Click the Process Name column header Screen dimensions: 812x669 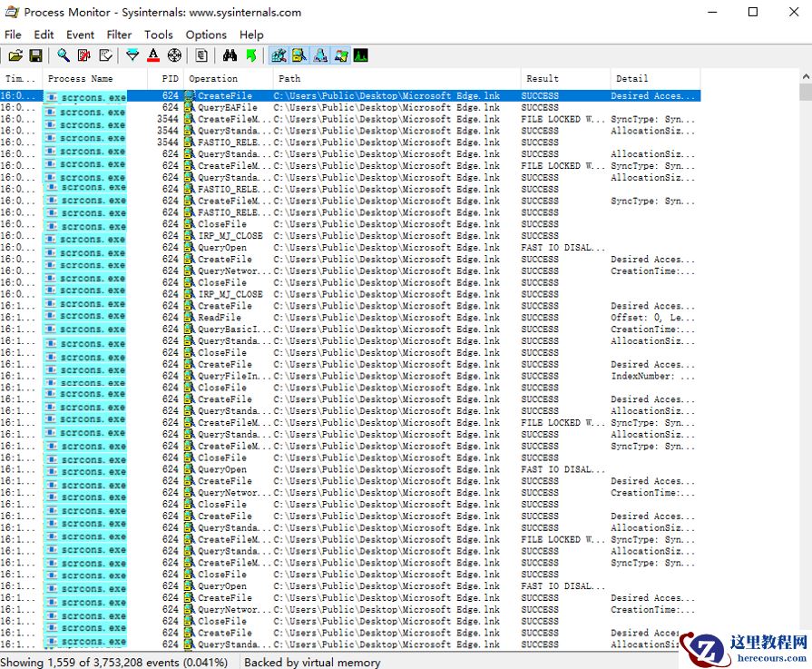(82, 79)
